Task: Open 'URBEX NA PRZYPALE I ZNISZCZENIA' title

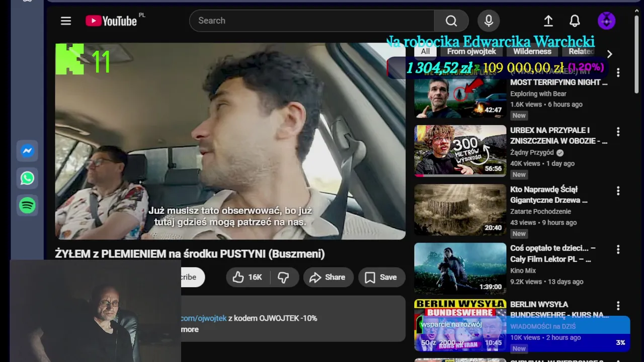Action: point(558,136)
